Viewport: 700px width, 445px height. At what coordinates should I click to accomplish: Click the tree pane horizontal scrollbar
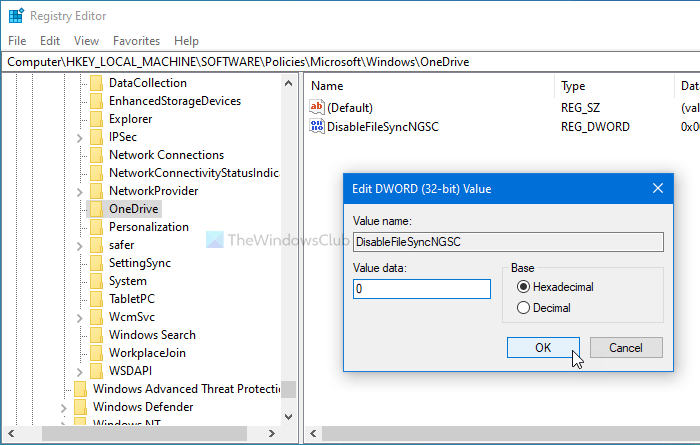point(150,435)
